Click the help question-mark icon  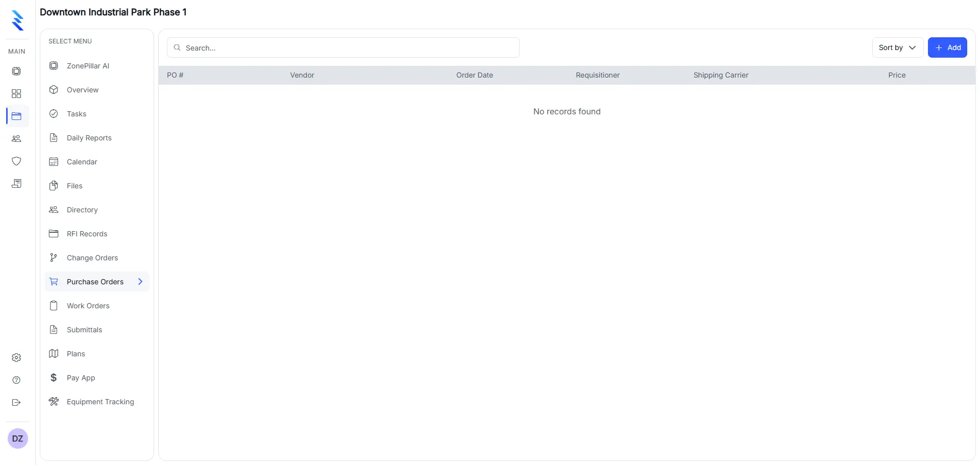tap(16, 380)
